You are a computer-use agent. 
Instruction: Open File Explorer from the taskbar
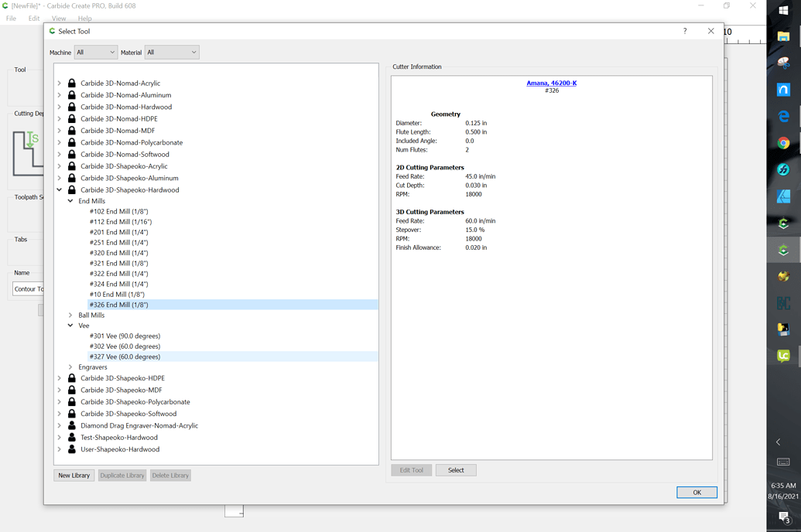pos(783,37)
